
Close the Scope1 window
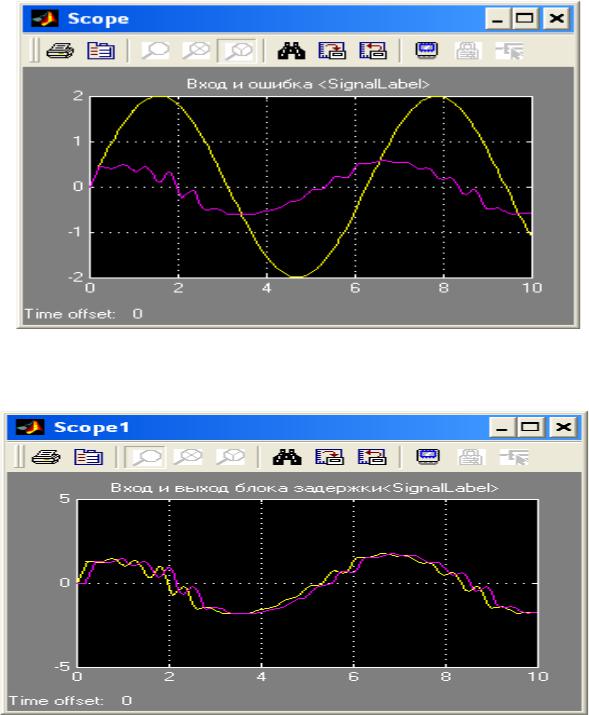click(563, 427)
